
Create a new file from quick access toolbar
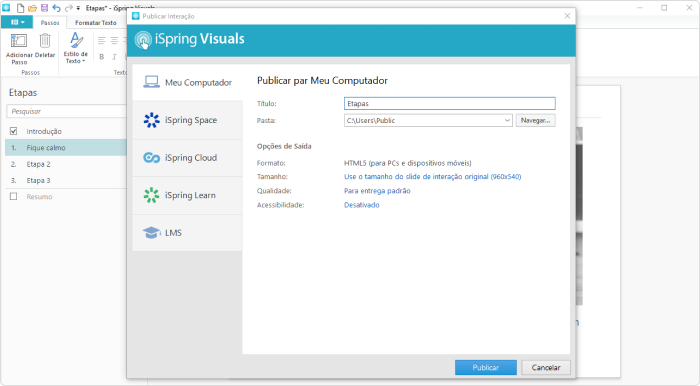(21, 8)
